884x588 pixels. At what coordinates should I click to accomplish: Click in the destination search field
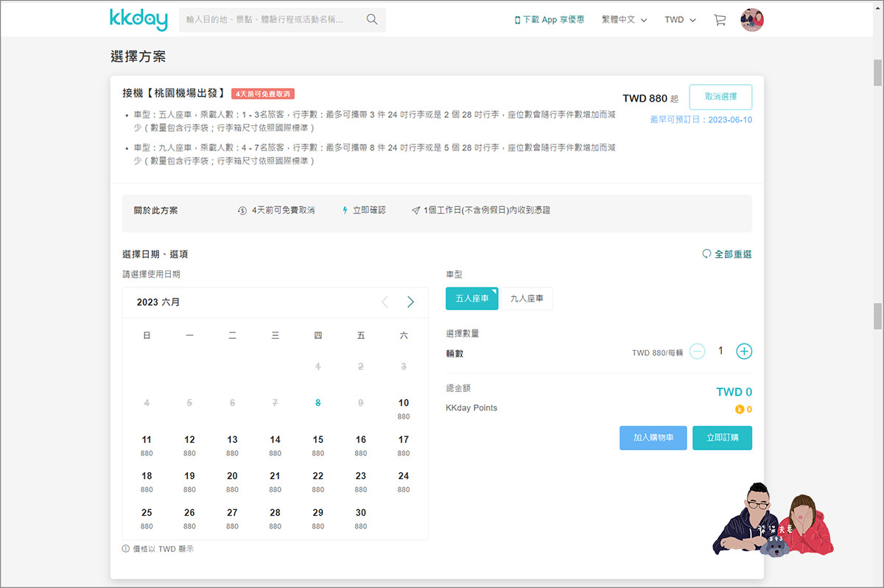tap(269, 20)
